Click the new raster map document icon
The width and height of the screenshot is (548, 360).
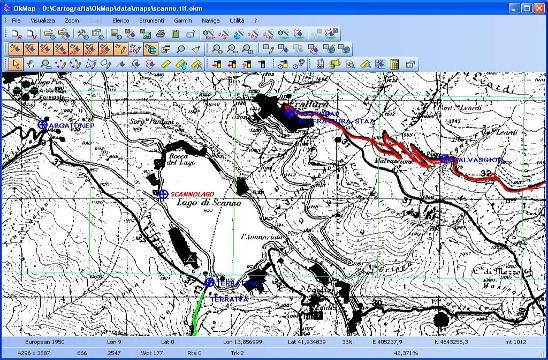16,34
